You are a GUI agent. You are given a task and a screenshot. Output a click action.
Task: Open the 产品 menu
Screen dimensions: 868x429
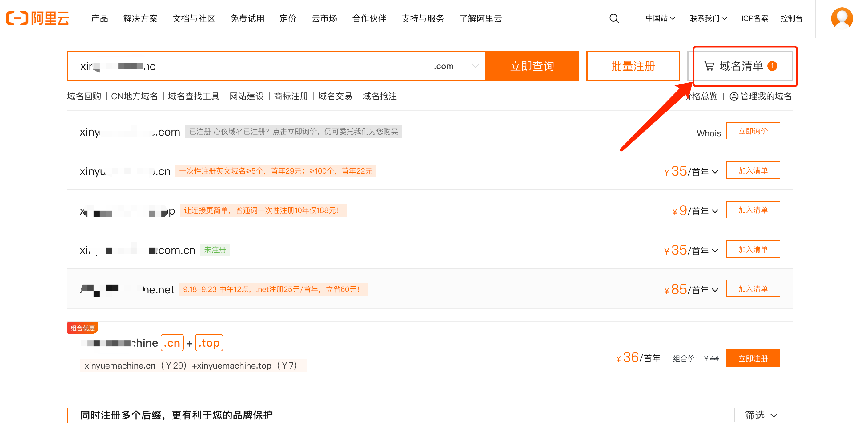pyautogui.click(x=99, y=18)
